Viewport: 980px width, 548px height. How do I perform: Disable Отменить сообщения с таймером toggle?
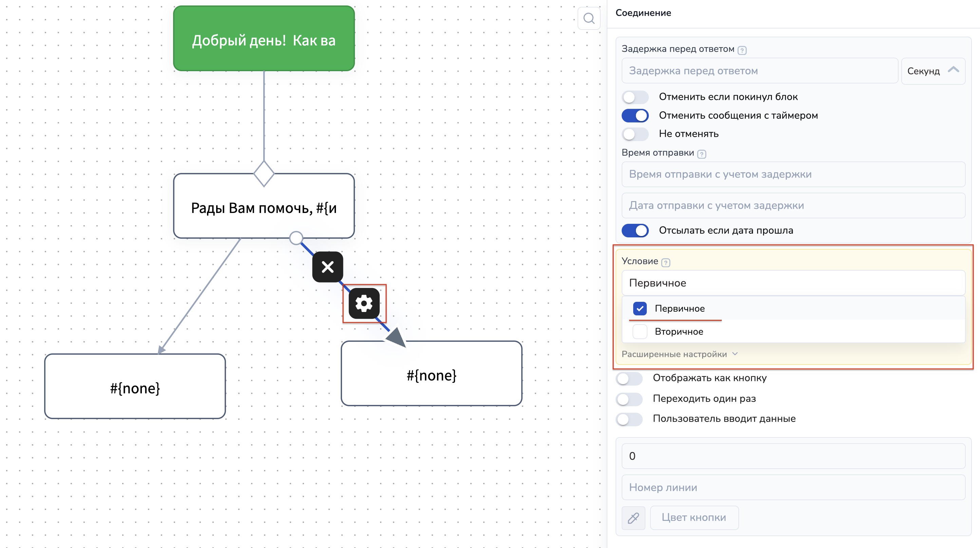click(x=635, y=116)
